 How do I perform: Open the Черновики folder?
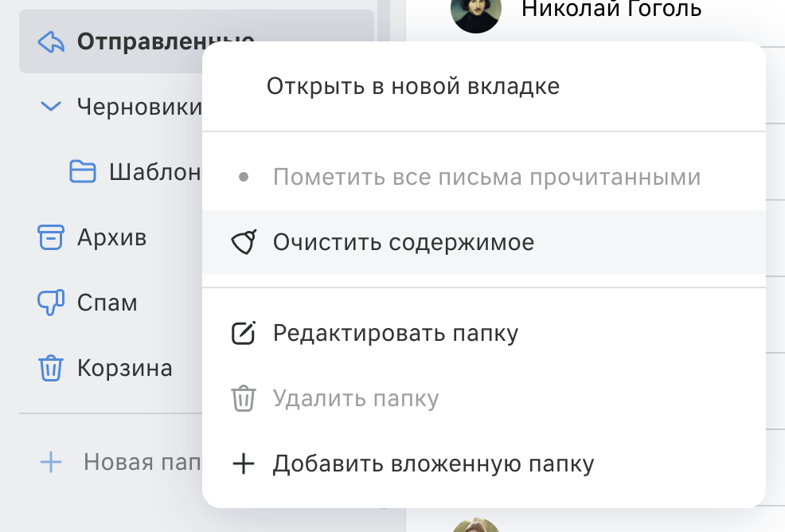(139, 107)
